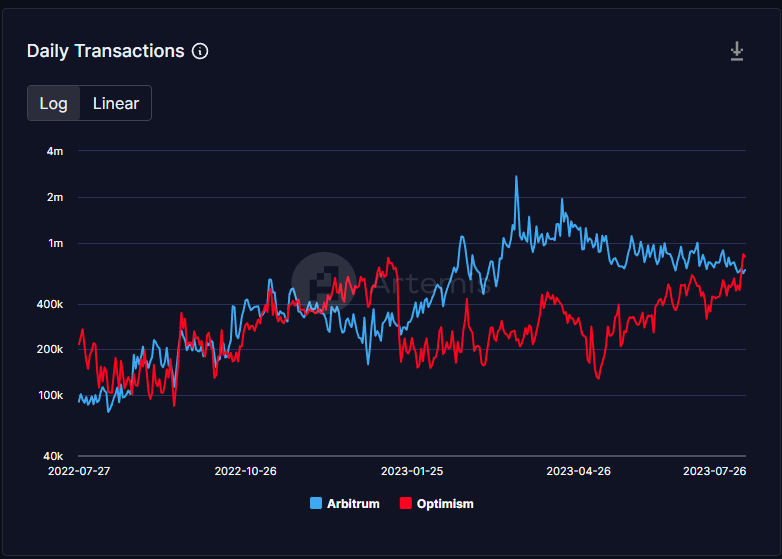Click the Daily Transactions chart title
Viewport: 782px width, 559px height.
[x=105, y=51]
